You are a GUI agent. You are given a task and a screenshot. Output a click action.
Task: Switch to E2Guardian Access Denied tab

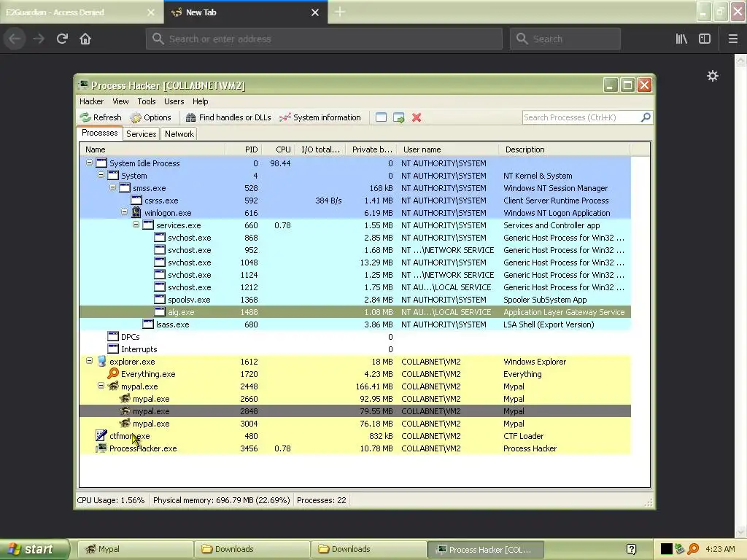click(81, 12)
